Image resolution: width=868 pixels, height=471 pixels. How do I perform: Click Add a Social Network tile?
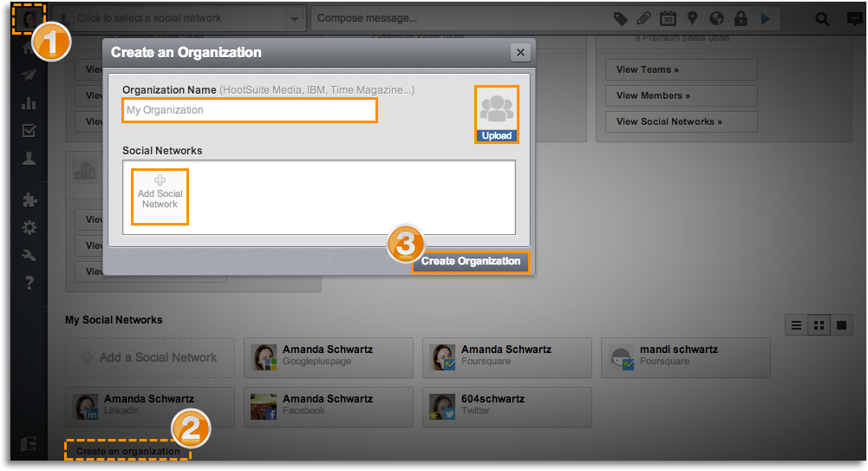pyautogui.click(x=150, y=357)
